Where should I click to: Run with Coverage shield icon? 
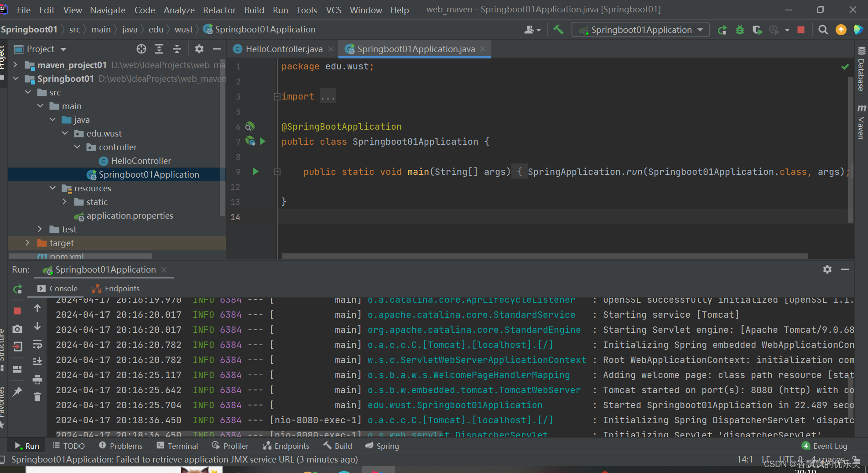(757, 30)
